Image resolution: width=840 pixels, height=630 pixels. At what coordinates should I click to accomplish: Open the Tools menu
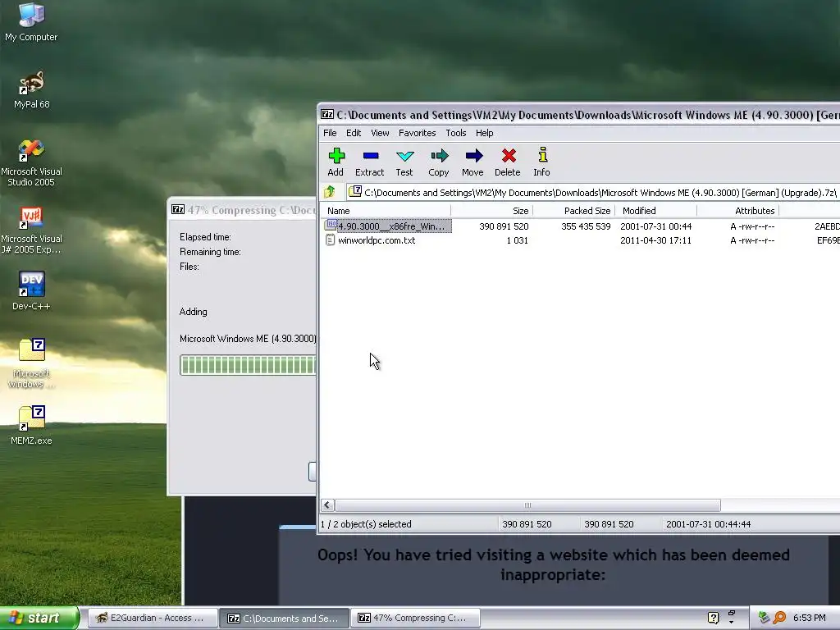point(456,133)
